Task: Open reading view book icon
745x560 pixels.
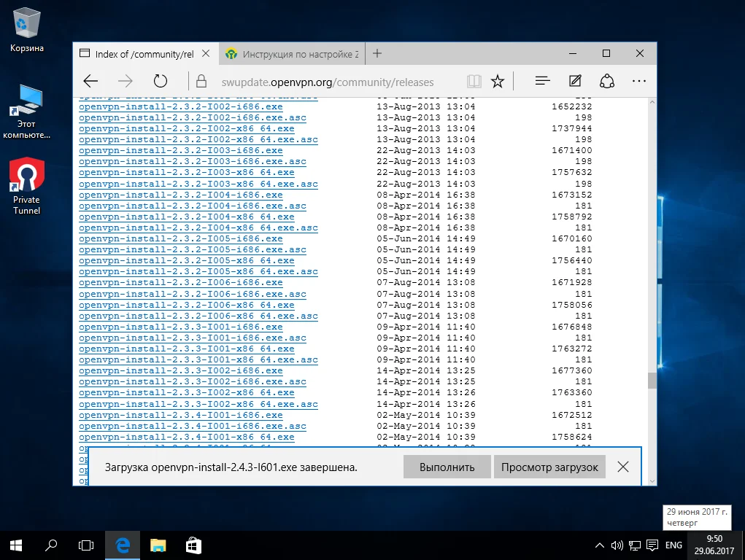Action: pyautogui.click(x=474, y=81)
